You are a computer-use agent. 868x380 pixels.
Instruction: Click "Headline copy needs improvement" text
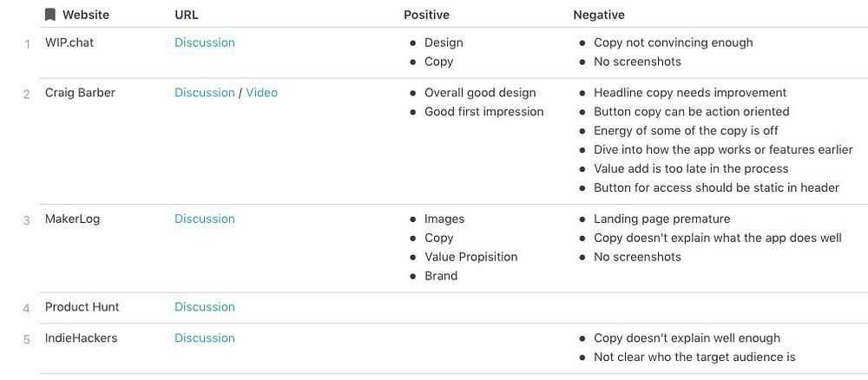[x=690, y=93]
